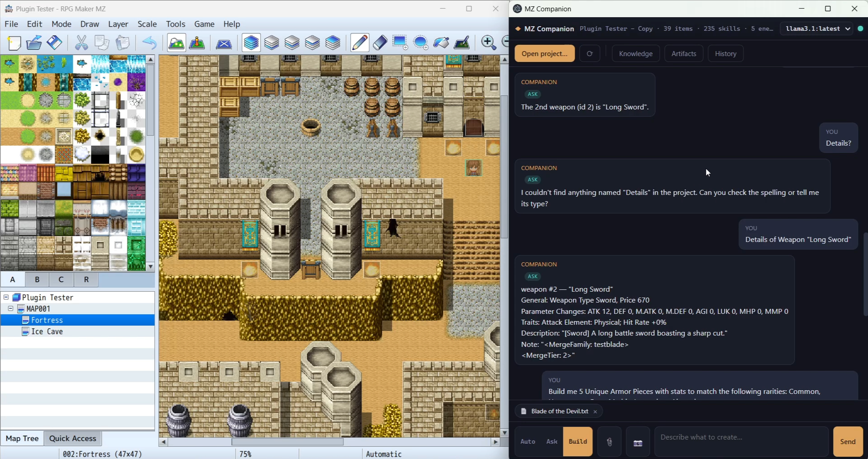The width and height of the screenshot is (868, 459).
Task: Click the Cut scissors icon
Action: tap(81, 43)
